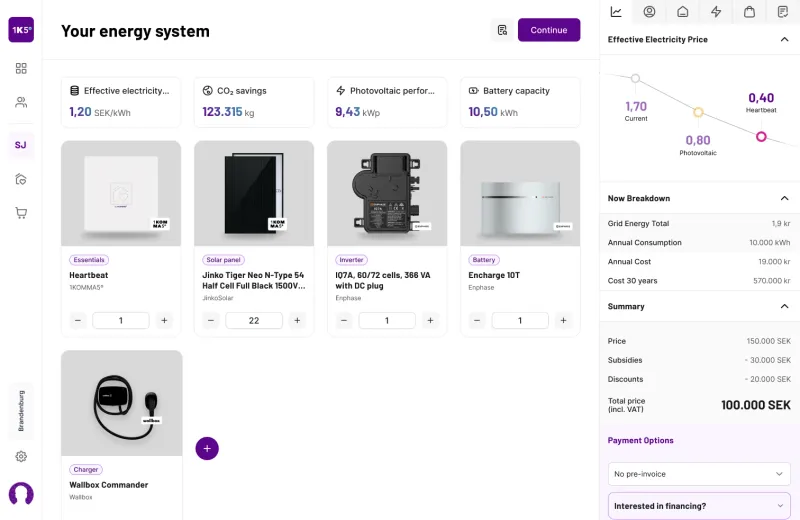Viewport: 800px width, 520px height.
Task: Collapse the Now Breakdown section
Action: pos(785,198)
